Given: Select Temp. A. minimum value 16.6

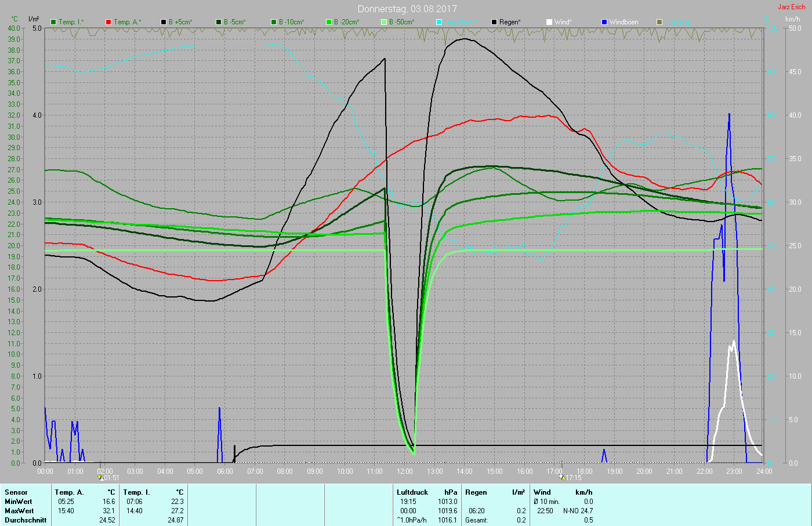Looking at the screenshot, I should click(109, 502).
